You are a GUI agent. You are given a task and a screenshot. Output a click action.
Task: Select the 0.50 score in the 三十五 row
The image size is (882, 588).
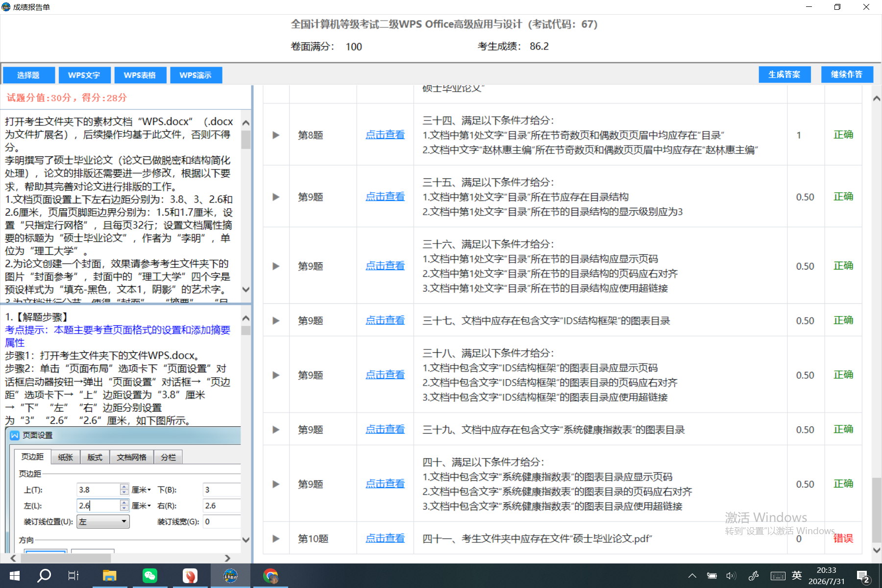[x=805, y=197]
